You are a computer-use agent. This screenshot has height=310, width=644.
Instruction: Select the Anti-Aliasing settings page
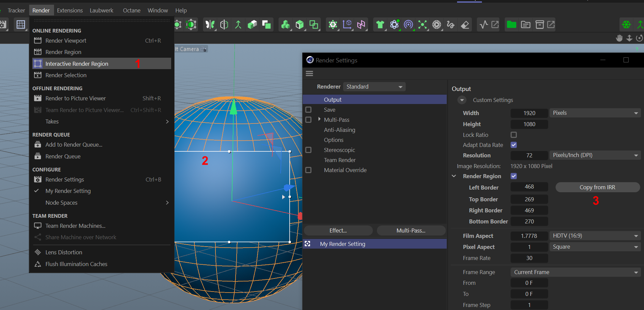click(340, 130)
